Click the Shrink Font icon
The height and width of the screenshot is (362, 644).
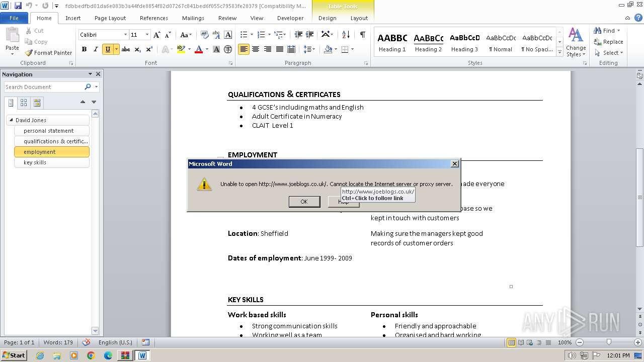pyautogui.click(x=168, y=35)
